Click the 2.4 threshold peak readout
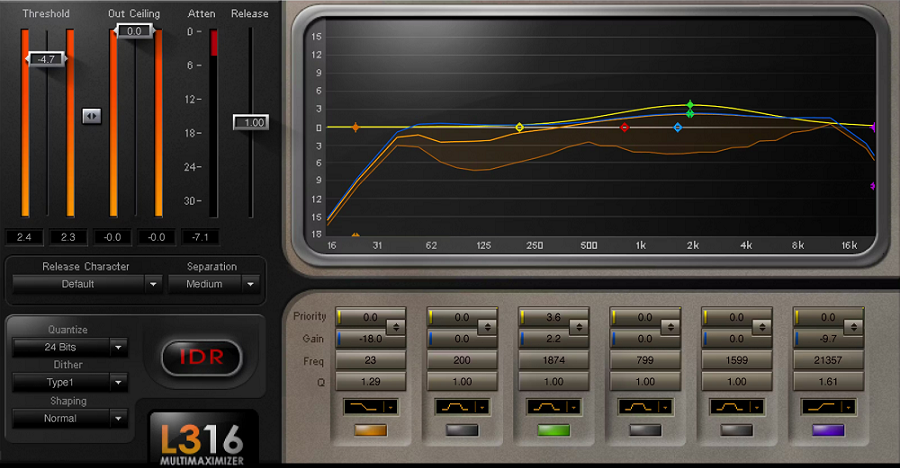 tap(24, 237)
